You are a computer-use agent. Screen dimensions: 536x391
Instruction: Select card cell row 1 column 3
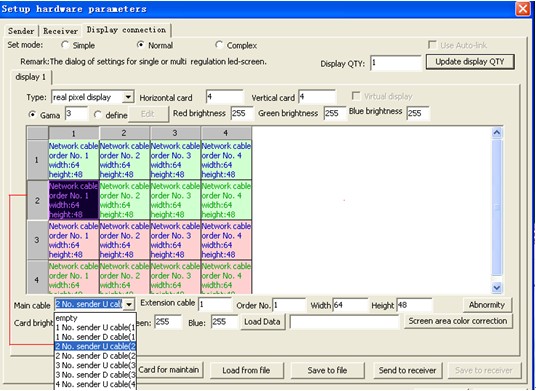click(x=175, y=160)
